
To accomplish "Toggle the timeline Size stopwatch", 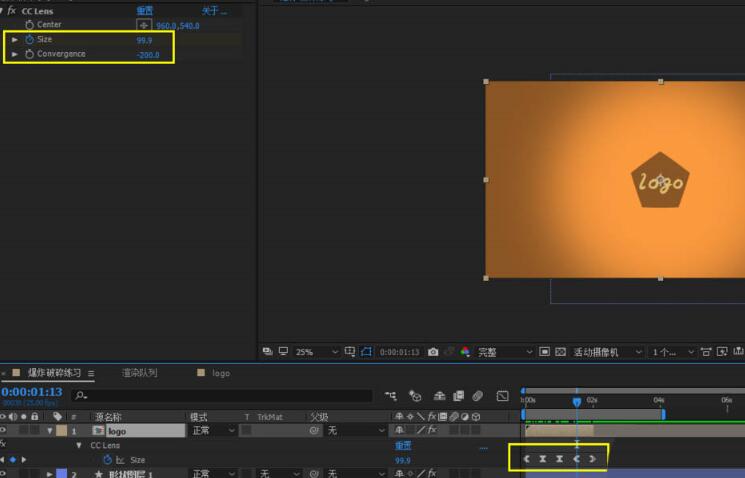I will point(107,460).
